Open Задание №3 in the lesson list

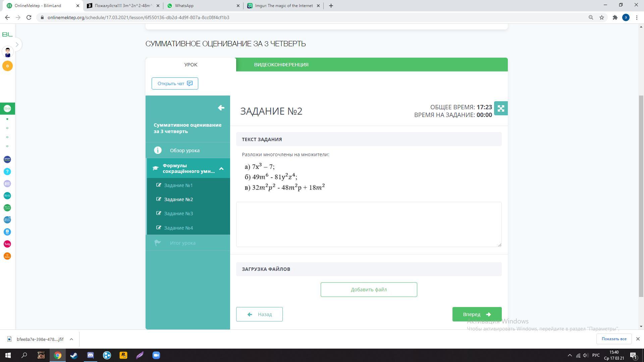178,214
